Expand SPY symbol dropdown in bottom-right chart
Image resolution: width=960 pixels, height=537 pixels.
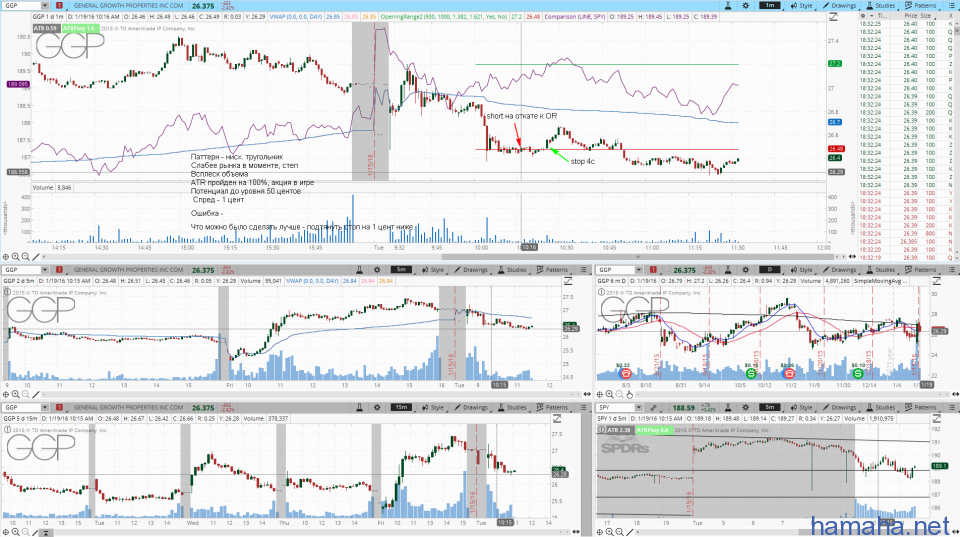[639, 407]
